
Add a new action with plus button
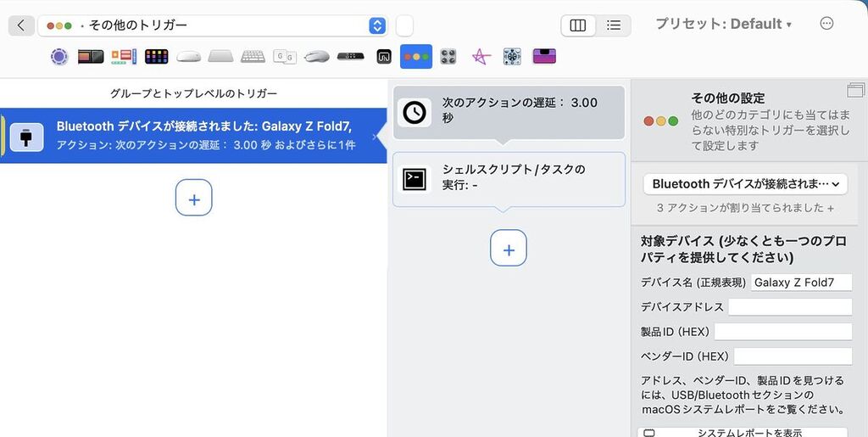point(509,249)
